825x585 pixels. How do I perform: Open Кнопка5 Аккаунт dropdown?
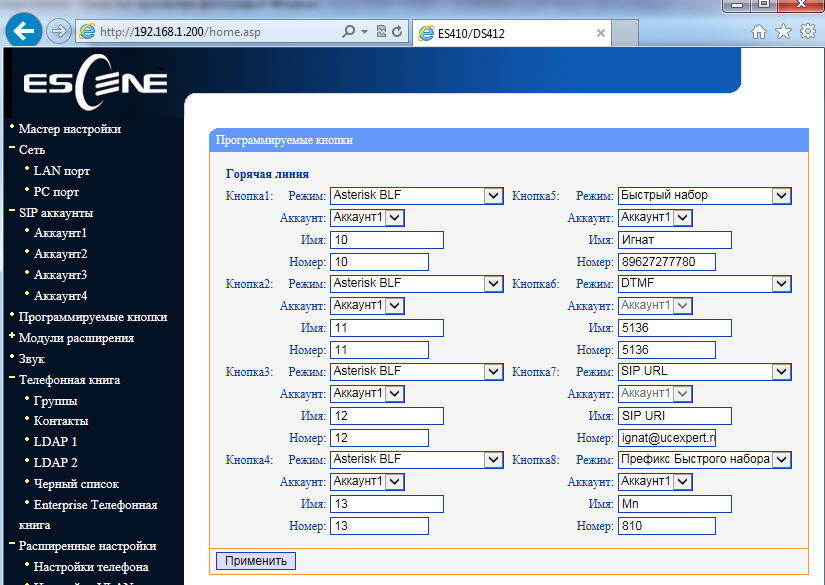click(x=655, y=217)
